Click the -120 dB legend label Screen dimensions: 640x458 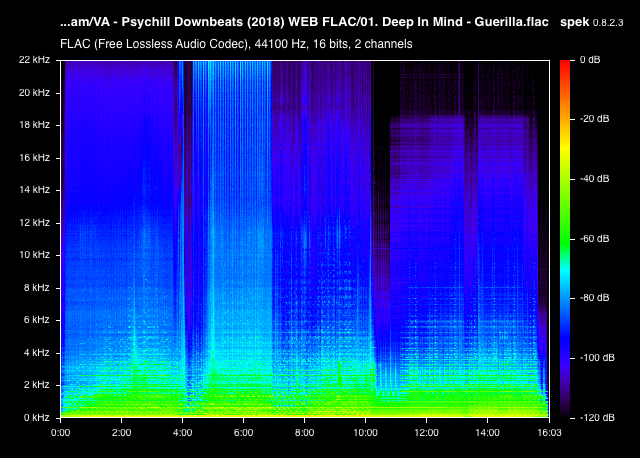coord(597,417)
